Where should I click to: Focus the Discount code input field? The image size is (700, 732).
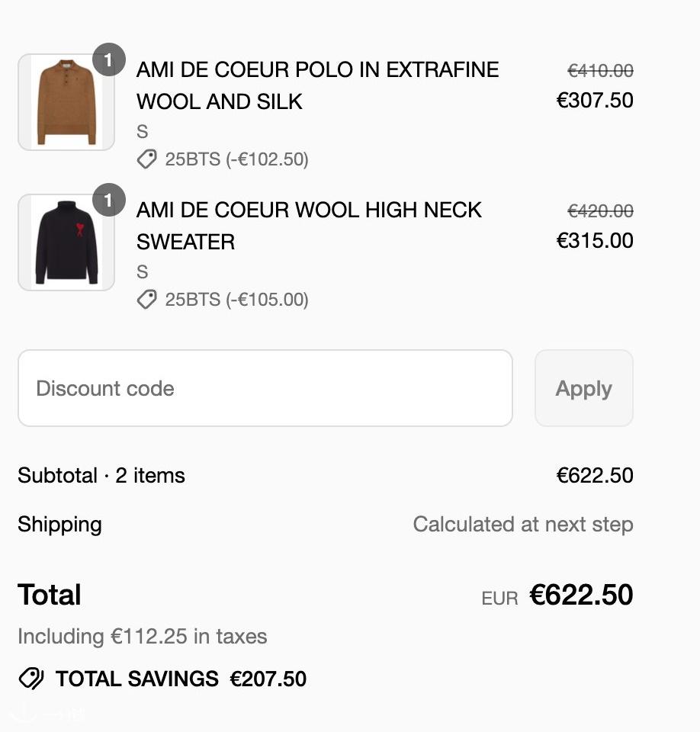(265, 388)
